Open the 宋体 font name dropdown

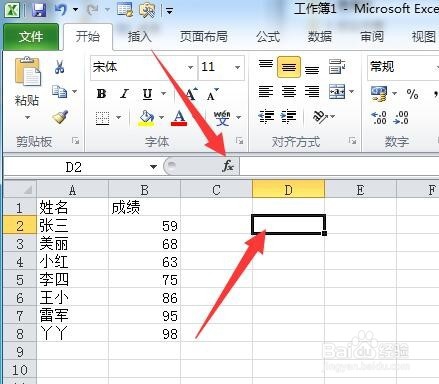[x=190, y=67]
